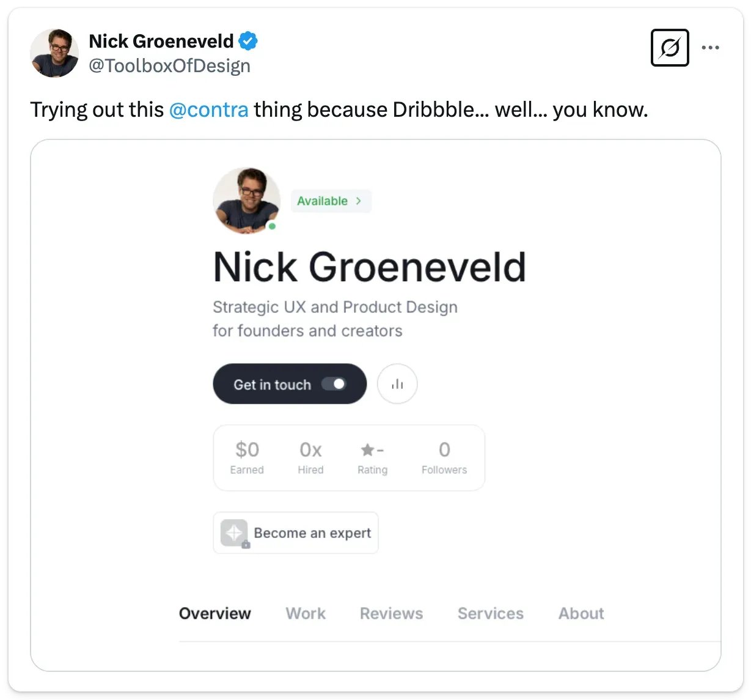
Task: Switch to the Work tab
Action: (306, 613)
